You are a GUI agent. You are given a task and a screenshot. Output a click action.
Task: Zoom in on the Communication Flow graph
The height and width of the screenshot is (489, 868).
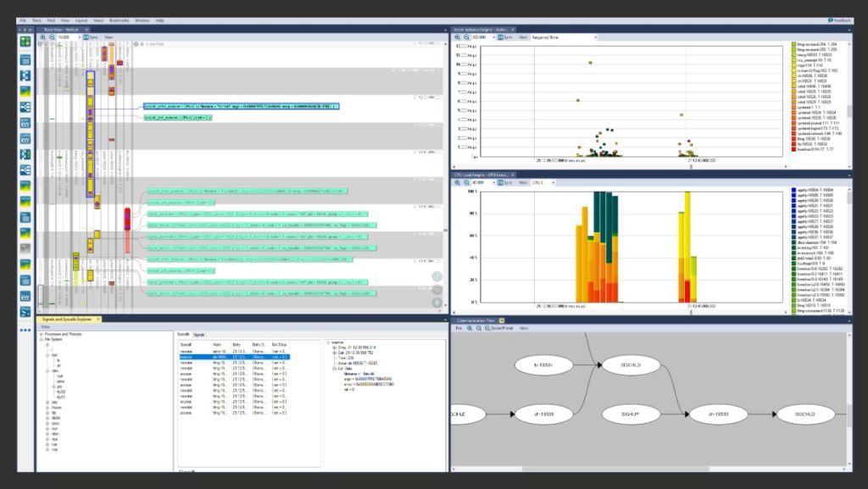[470, 328]
